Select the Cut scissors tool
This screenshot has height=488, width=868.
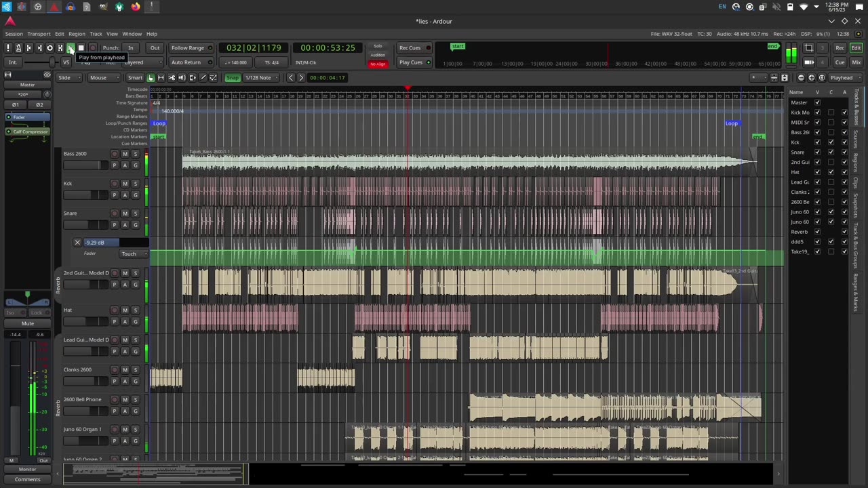point(172,78)
